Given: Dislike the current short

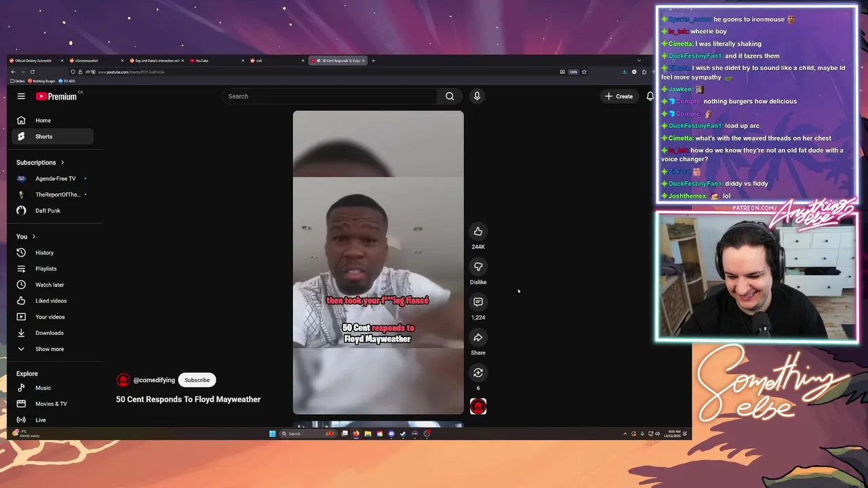Looking at the screenshot, I should point(478,266).
